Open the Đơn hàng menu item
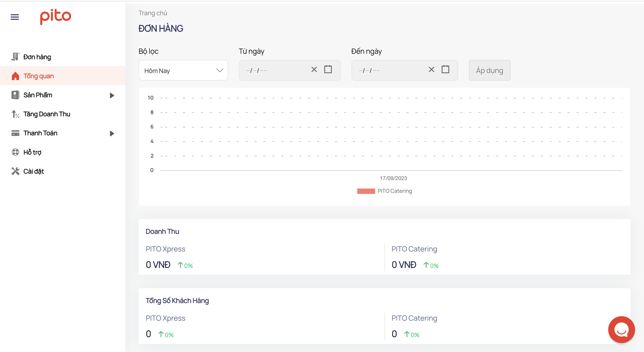This screenshot has width=644, height=352. 63,57
